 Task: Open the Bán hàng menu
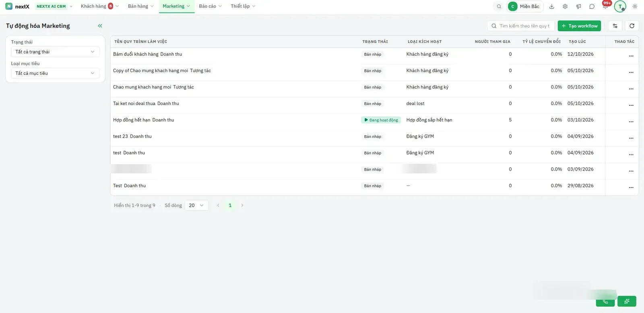[141, 6]
